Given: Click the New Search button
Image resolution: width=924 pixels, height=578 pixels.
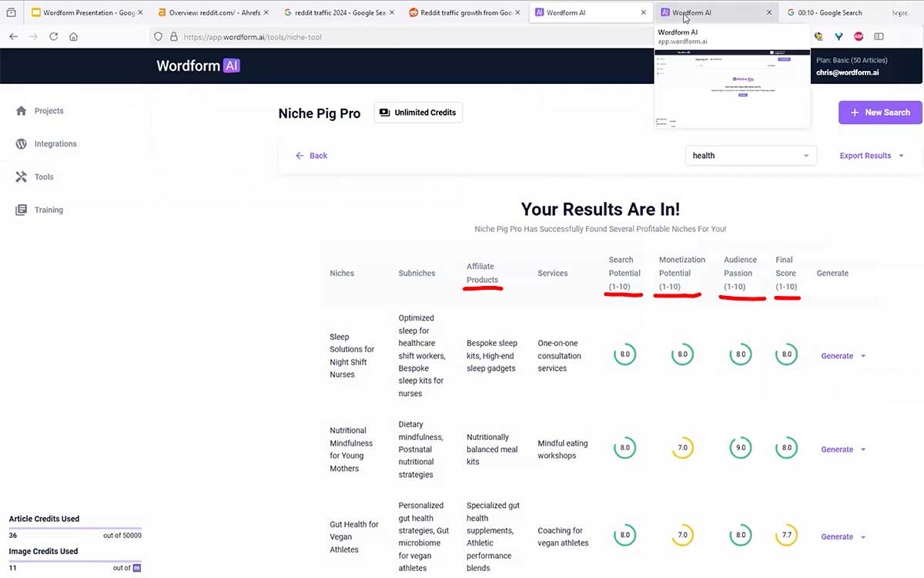Looking at the screenshot, I should [x=880, y=112].
